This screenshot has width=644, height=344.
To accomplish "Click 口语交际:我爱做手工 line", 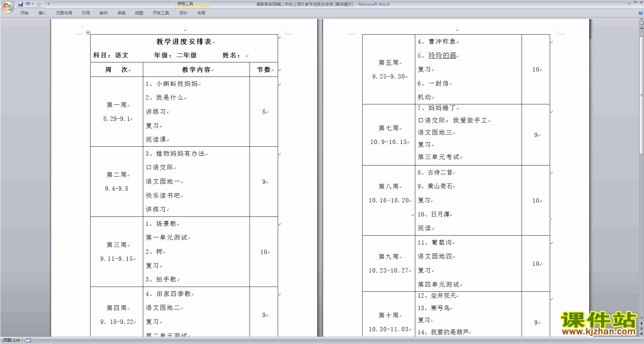I will coord(452,120).
